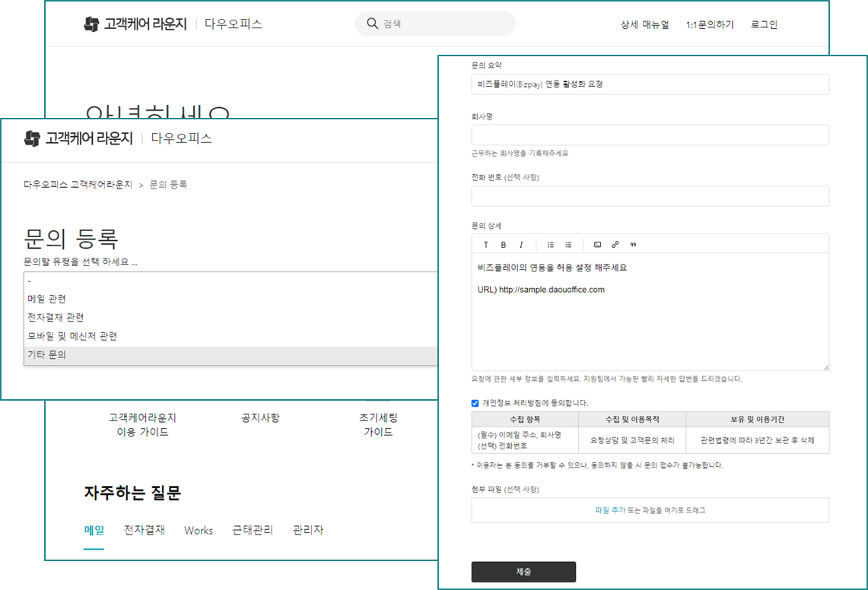868x590 pixels.
Task: Click the heading text format icon
Action: pos(486,245)
